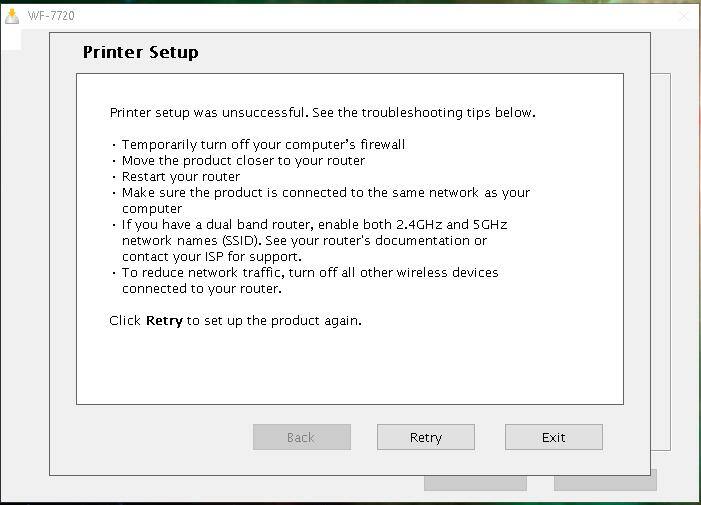Viewport: 701px width, 505px height.
Task: Click the WF-7720 installer icon in title bar
Action: point(12,16)
